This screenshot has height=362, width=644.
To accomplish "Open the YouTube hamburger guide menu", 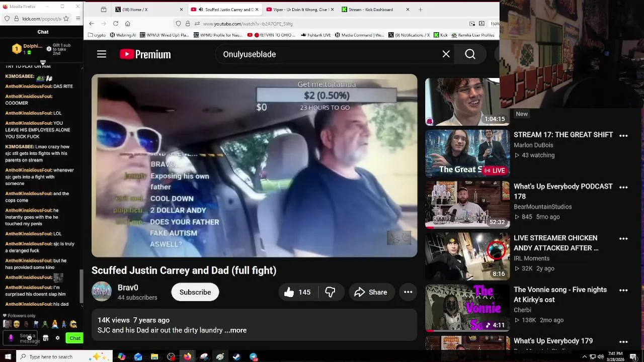I will pyautogui.click(x=102, y=54).
